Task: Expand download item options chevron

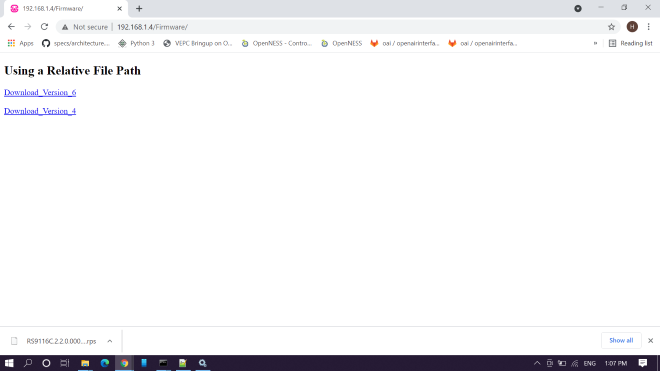Action: pos(110,341)
